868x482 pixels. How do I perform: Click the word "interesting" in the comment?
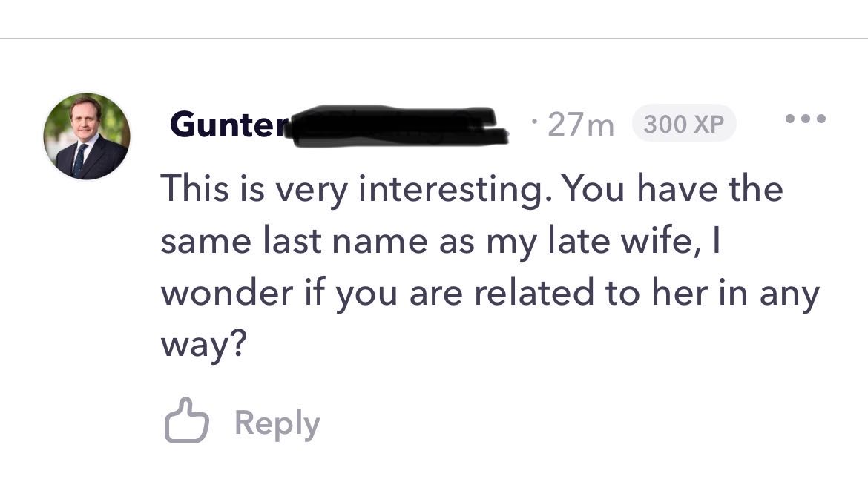coord(450,189)
